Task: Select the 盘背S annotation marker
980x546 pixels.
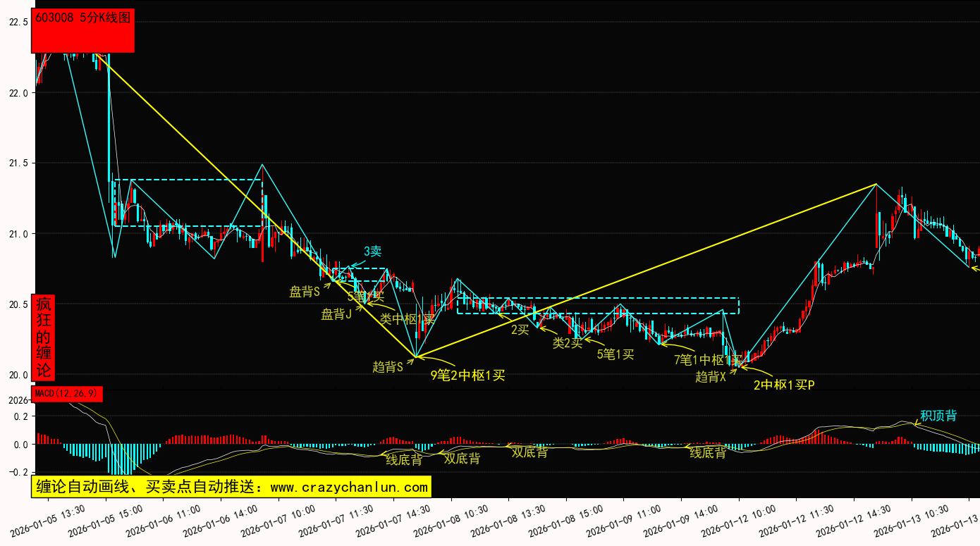Action: coord(305,291)
